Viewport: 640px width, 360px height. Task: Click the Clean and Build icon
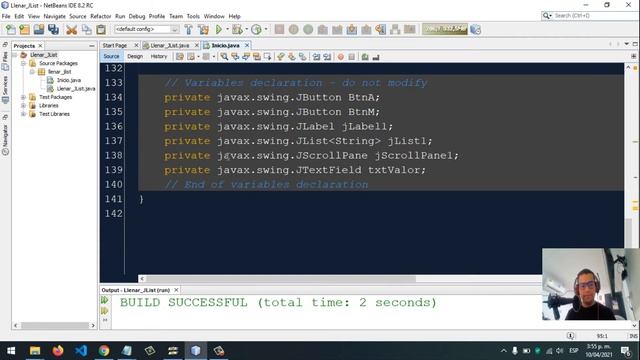[x=203, y=29]
